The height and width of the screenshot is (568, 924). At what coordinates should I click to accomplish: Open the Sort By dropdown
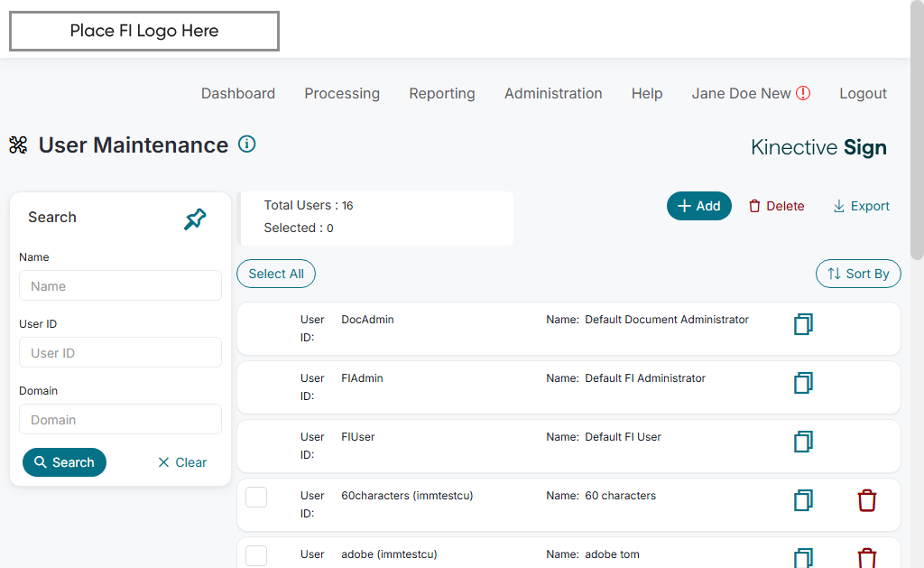(x=858, y=274)
